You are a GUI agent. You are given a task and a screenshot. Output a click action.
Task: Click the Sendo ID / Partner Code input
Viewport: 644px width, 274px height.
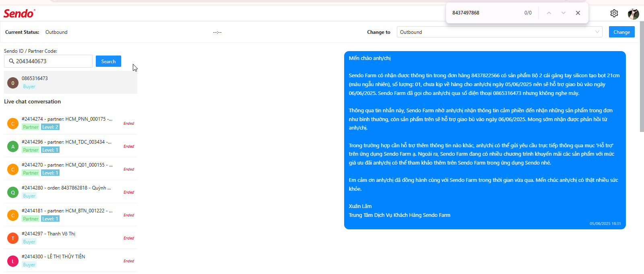[48, 61]
